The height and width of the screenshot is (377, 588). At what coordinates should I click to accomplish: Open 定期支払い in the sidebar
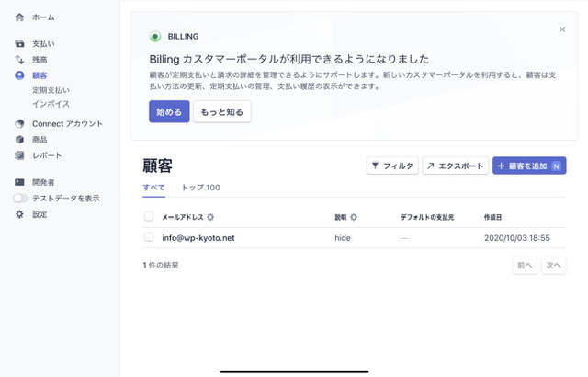[x=51, y=90]
